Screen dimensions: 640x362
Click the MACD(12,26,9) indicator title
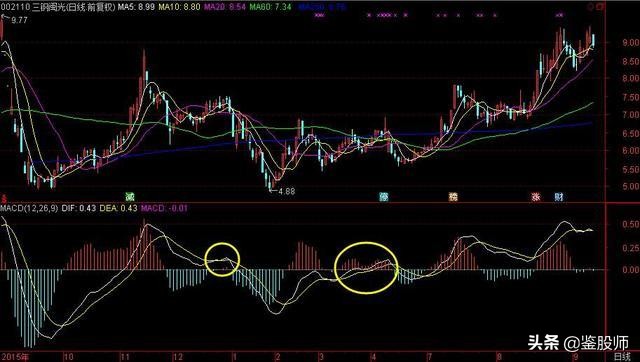pyautogui.click(x=29, y=208)
